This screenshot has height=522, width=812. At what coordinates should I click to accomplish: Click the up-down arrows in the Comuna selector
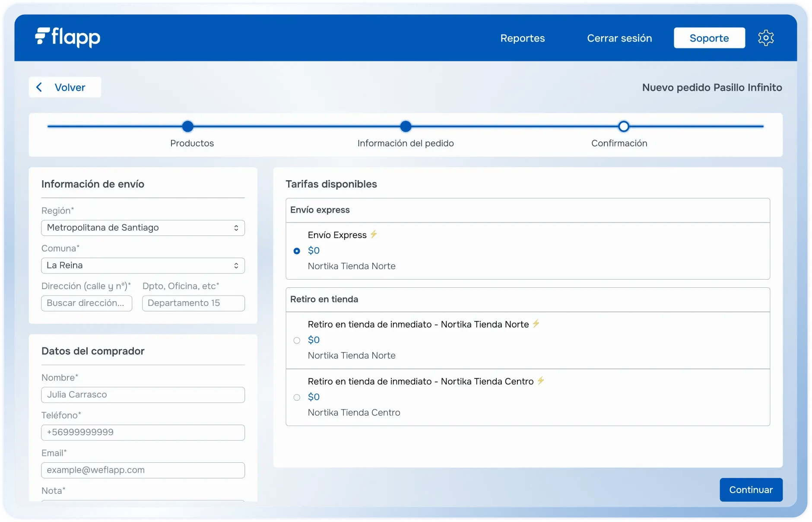click(236, 266)
